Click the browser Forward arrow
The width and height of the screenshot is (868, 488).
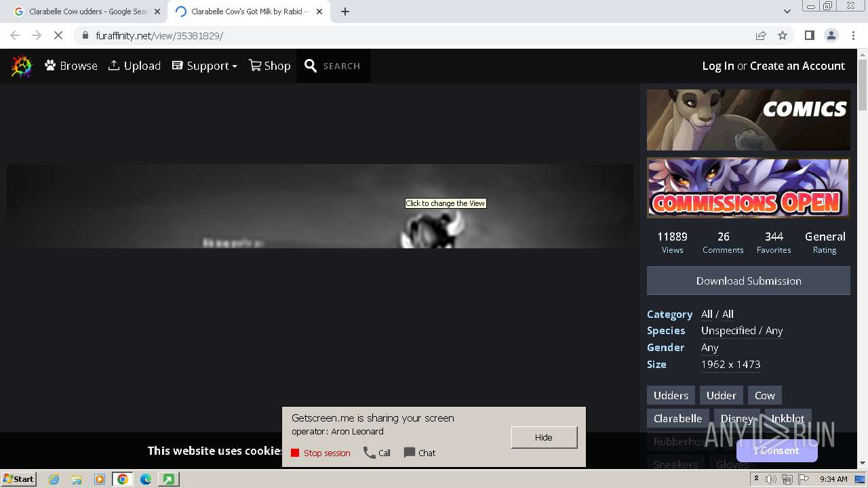[x=37, y=35]
